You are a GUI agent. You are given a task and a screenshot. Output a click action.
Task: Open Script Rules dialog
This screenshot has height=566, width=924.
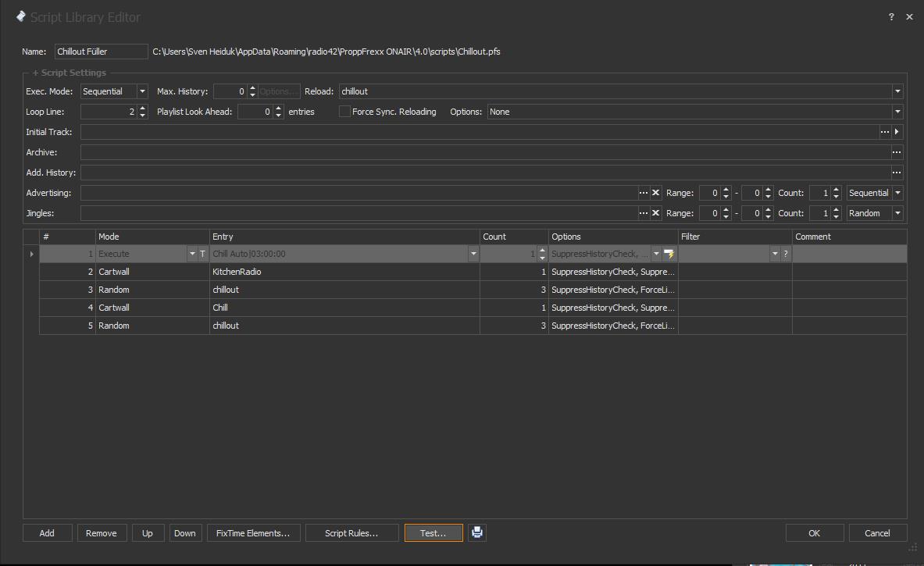351,533
